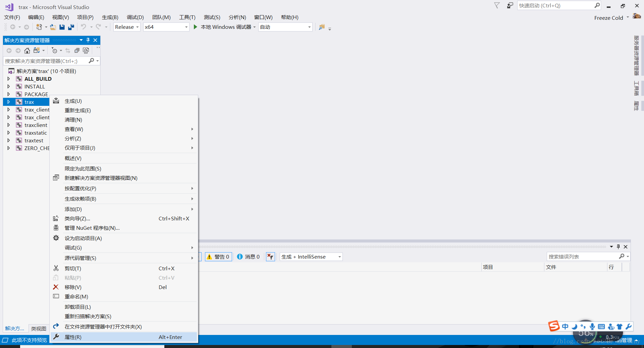The height and width of the screenshot is (348, 644).
Task: Click the Find in Files toolbar icon
Action: [322, 27]
